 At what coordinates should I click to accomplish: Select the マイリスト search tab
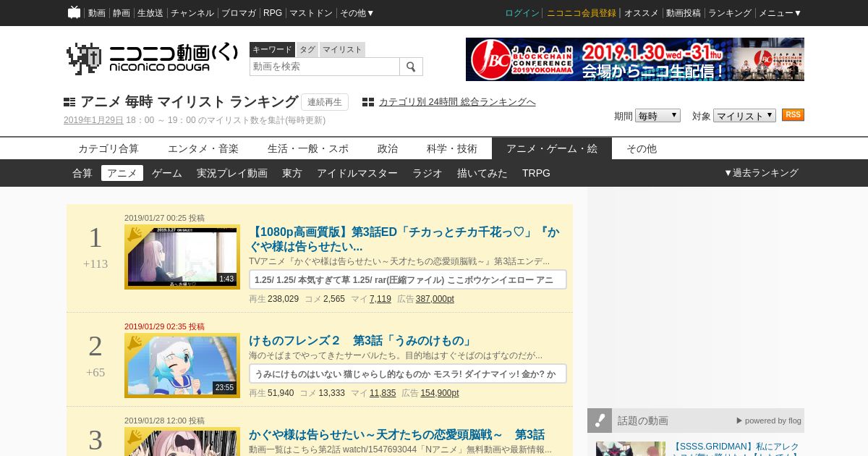click(342, 49)
